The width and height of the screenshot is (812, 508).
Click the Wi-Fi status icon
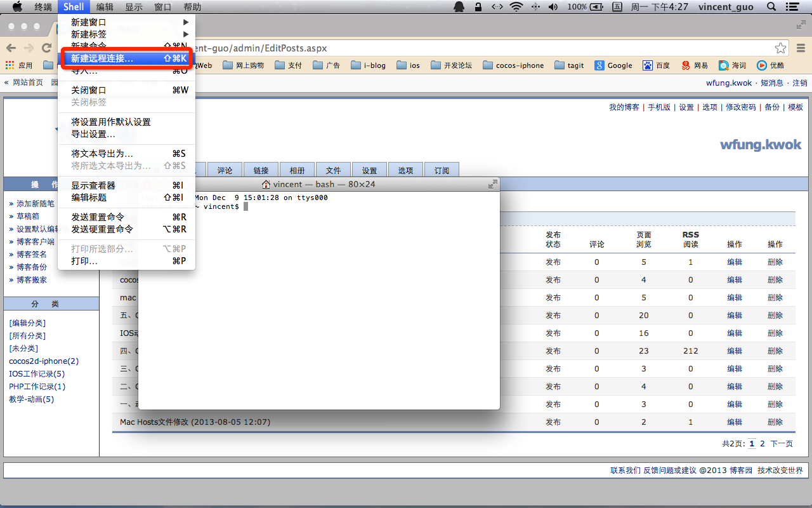coord(516,7)
